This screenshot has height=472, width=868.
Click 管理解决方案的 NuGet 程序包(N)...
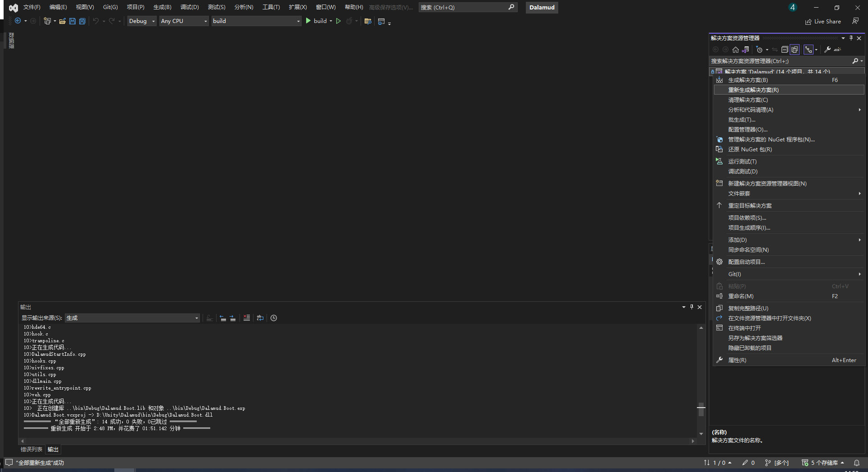(x=789, y=140)
